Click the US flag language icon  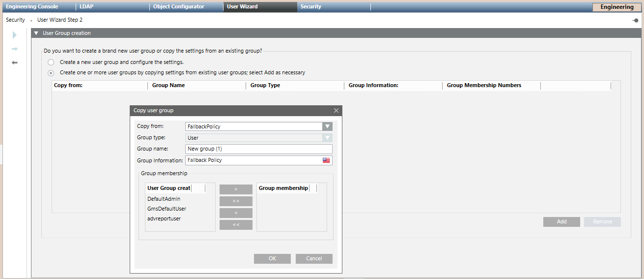[326, 160]
